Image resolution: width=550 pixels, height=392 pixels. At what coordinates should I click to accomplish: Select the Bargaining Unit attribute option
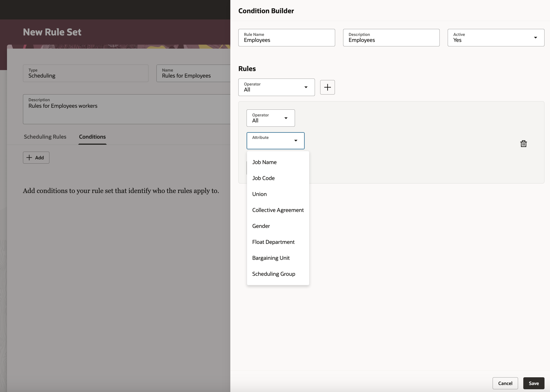tap(271, 258)
